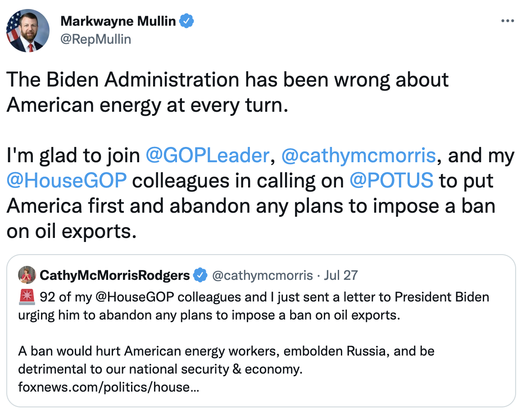
Task: Open the blue @HouseGOP mention in main tweet
Action: (67, 180)
